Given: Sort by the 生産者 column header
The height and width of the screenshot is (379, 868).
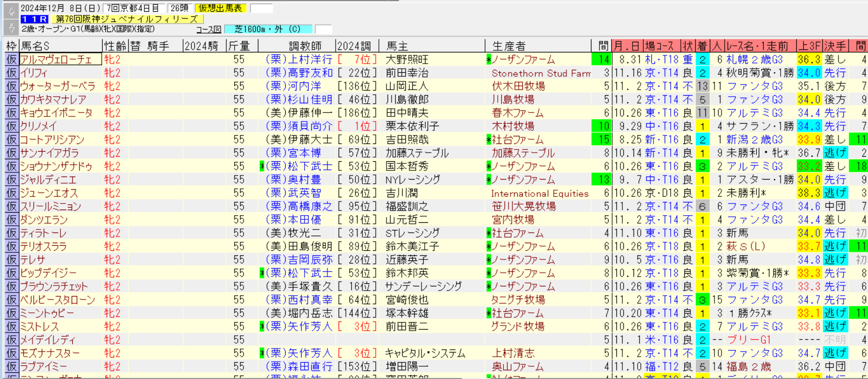Looking at the screenshot, I should (x=537, y=46).
